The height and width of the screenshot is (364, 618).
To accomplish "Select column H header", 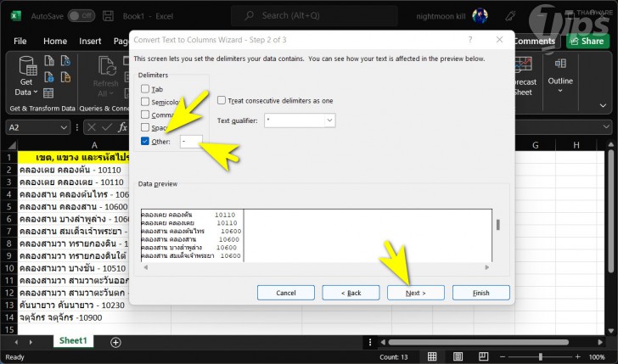I will pyautogui.click(x=576, y=145).
